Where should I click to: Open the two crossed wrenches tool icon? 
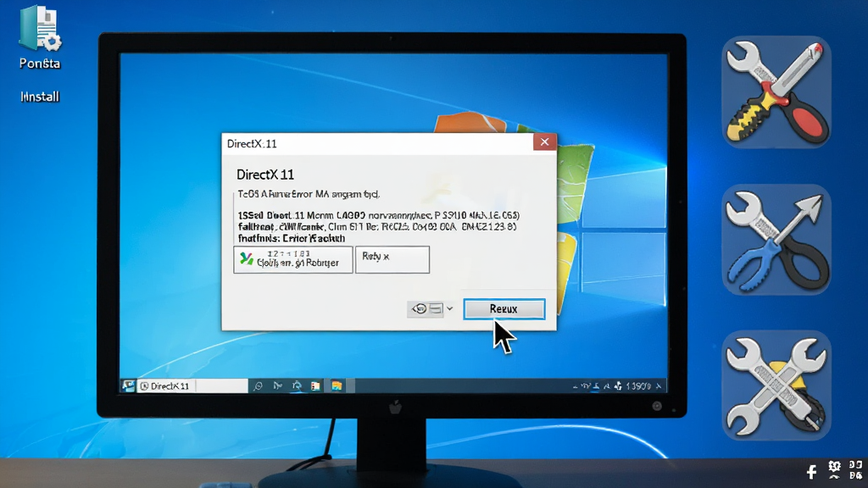pos(776,385)
